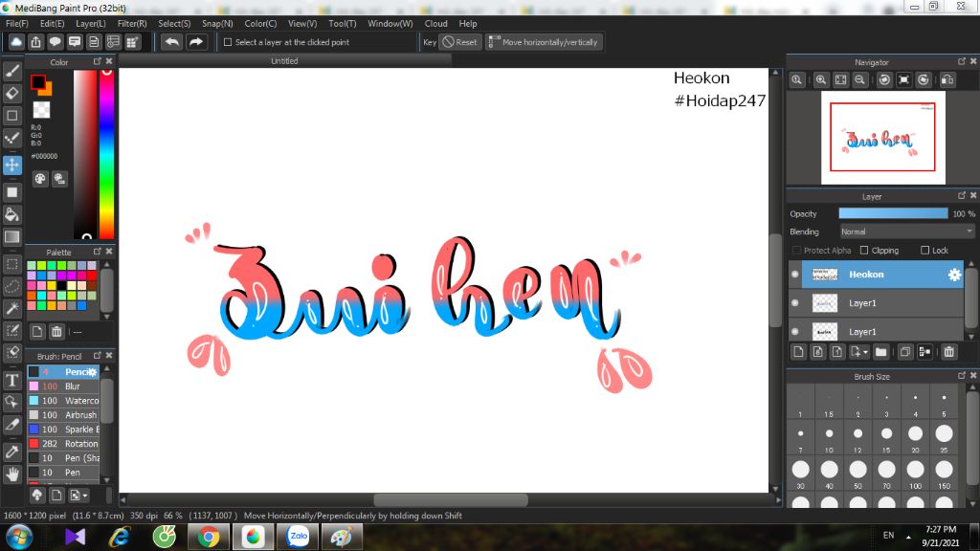Open the File menu
Image resolution: width=980 pixels, height=551 pixels.
click(x=17, y=23)
